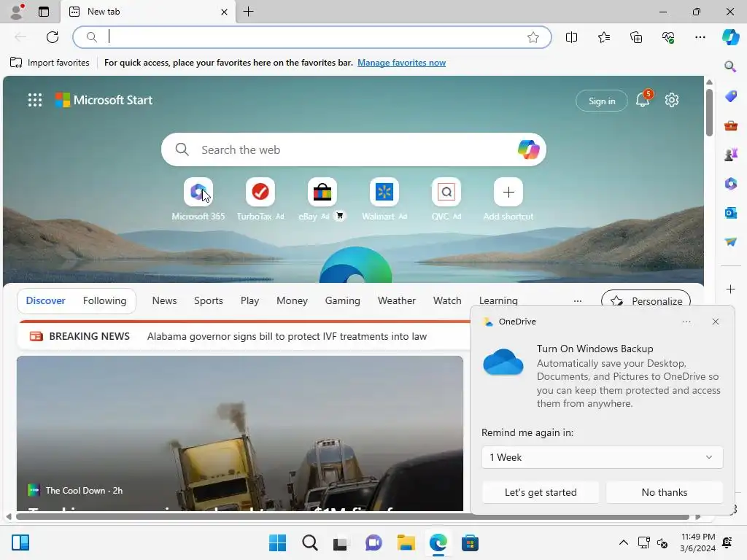Click the horizontal page scrollbar thumb

[352, 517]
